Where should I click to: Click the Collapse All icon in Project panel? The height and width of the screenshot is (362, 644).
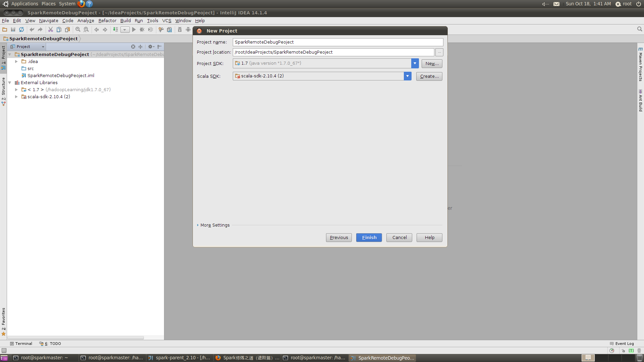click(141, 47)
